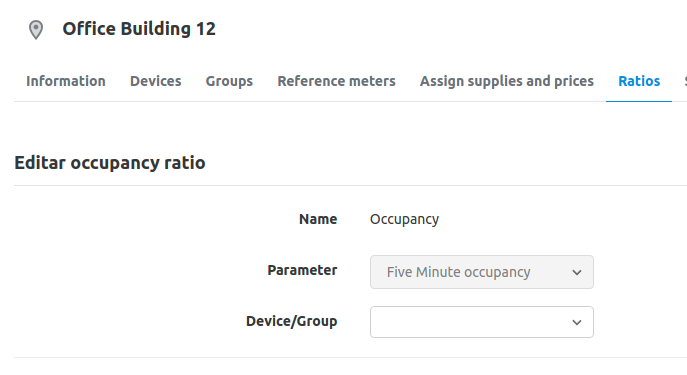Click the Occupancy name value
Screen dimensions: 687x375
click(404, 219)
